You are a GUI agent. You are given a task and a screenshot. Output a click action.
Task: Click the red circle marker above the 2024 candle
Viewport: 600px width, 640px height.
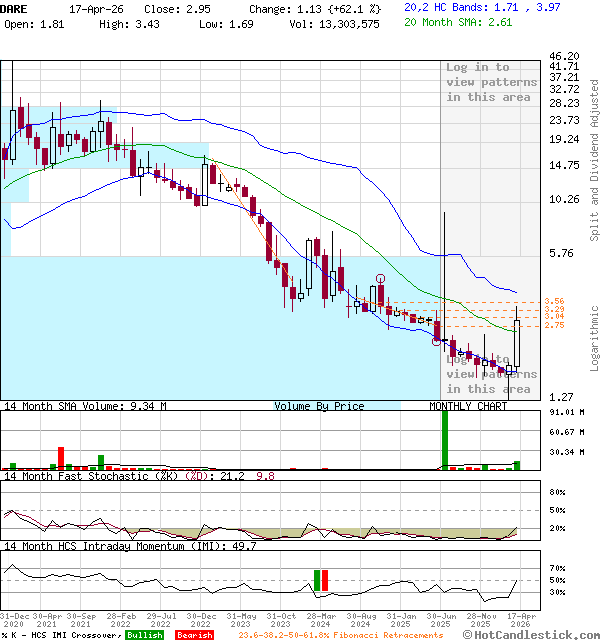coord(381,279)
